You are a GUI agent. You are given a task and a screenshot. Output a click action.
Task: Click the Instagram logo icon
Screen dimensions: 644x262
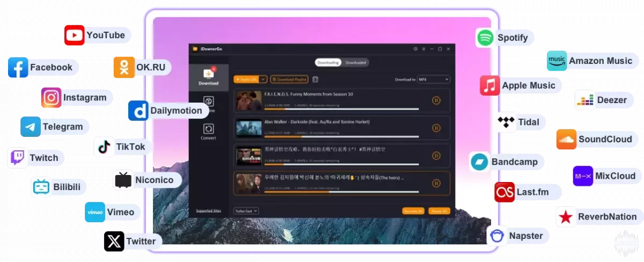pyautogui.click(x=52, y=98)
